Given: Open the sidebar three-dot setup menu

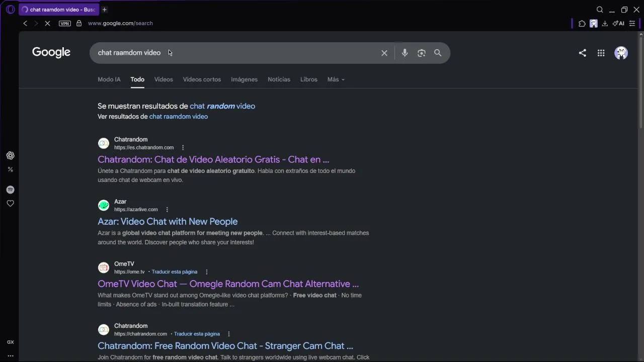Looking at the screenshot, I should click(10, 356).
